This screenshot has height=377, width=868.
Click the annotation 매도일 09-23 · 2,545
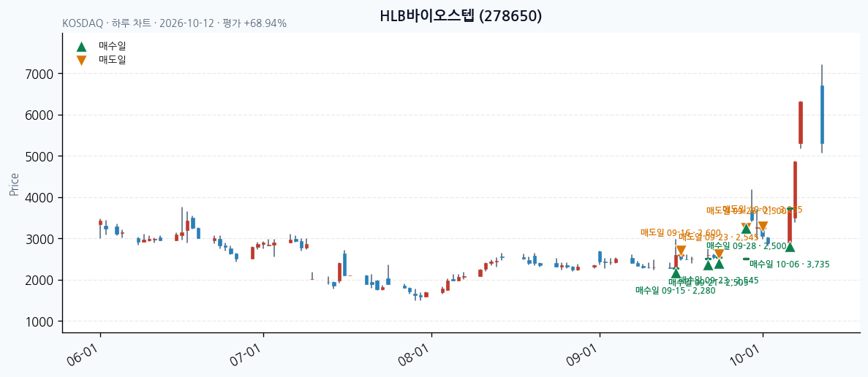pos(719,237)
